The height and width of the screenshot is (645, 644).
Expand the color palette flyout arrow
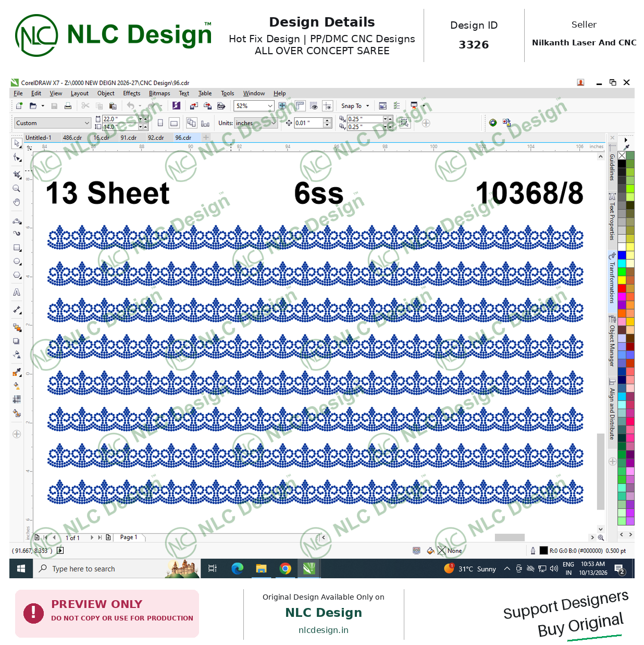[x=626, y=140]
